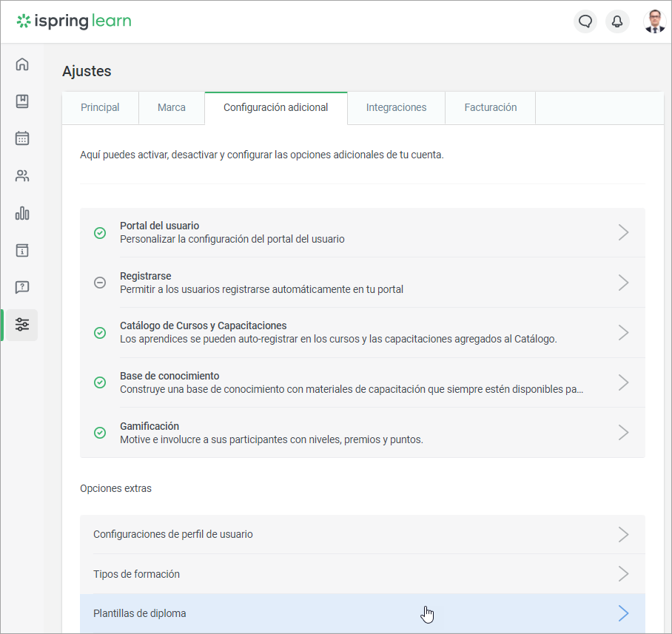This screenshot has width=672, height=634.
Task: Expand the Base de conocimiento chevron arrow
Action: (623, 382)
